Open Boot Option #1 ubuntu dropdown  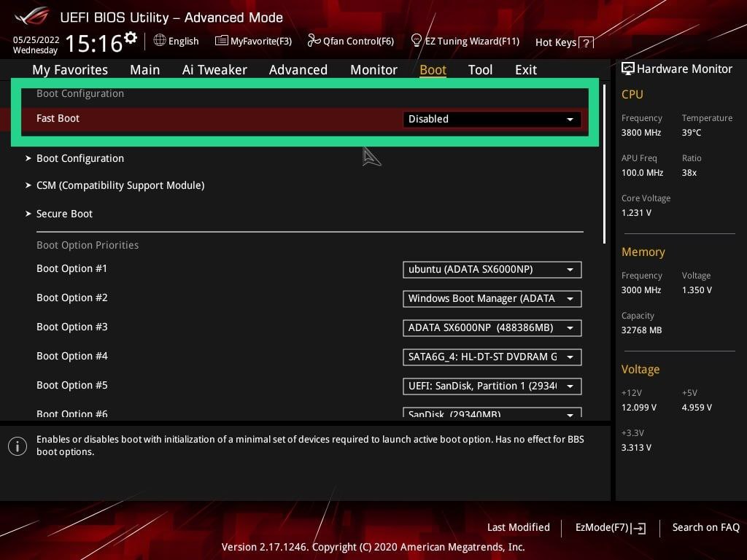tap(492, 269)
